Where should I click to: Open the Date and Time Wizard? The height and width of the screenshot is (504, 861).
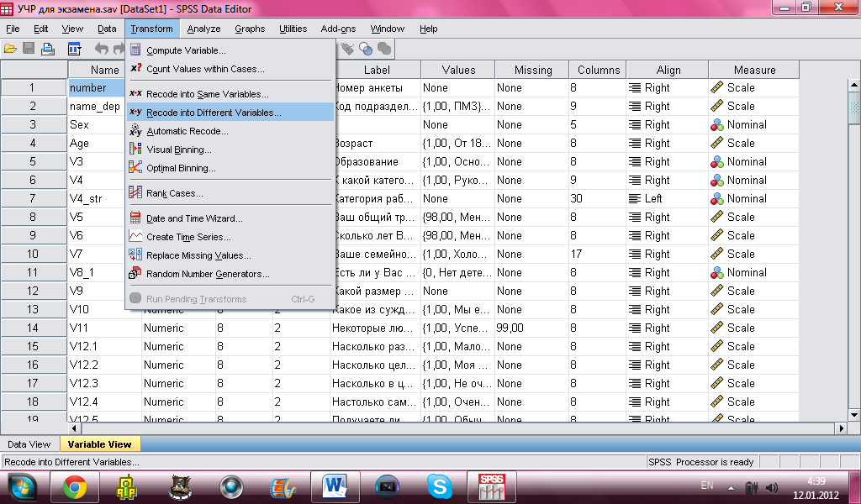pos(230,218)
